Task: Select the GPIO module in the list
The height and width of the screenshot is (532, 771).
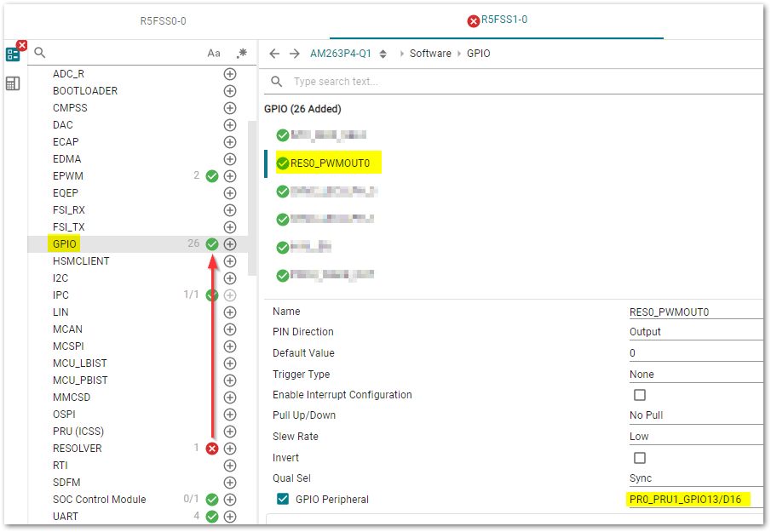Action: pyautogui.click(x=65, y=244)
